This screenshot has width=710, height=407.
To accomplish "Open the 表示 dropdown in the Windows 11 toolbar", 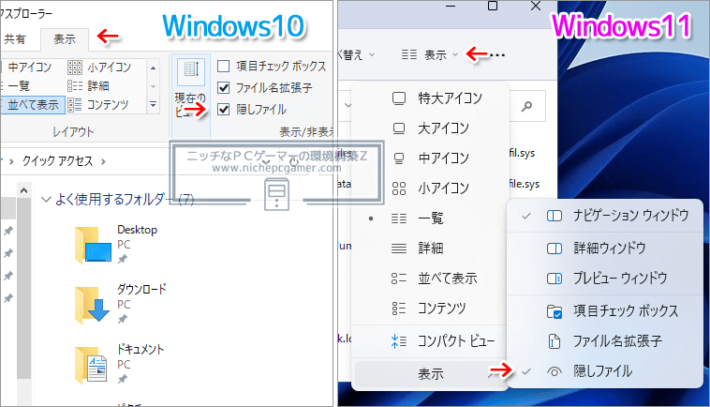I will 429,53.
